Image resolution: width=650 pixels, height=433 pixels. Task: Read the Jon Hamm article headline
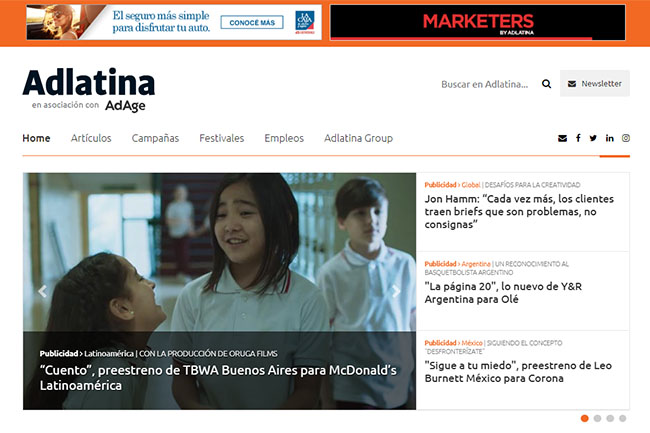[519, 212]
